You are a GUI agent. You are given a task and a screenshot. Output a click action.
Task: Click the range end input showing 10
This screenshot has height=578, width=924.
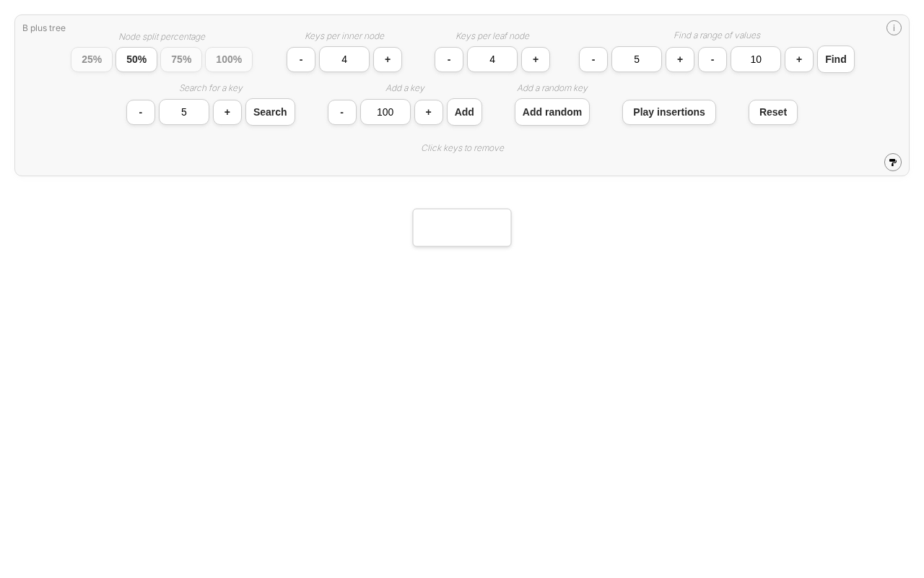pos(756,59)
